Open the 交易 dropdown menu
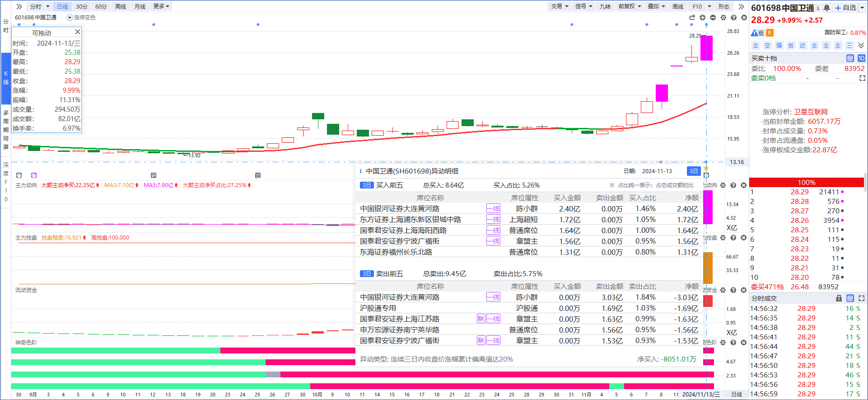 (560, 6)
